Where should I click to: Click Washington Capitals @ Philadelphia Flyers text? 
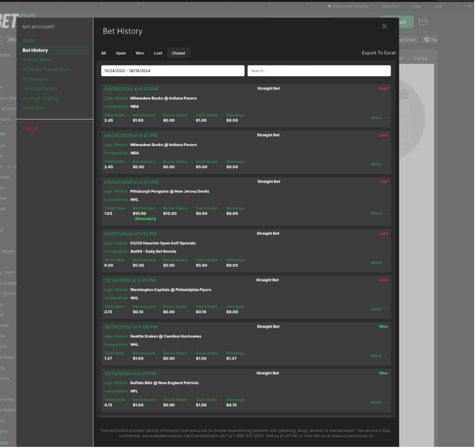click(171, 290)
